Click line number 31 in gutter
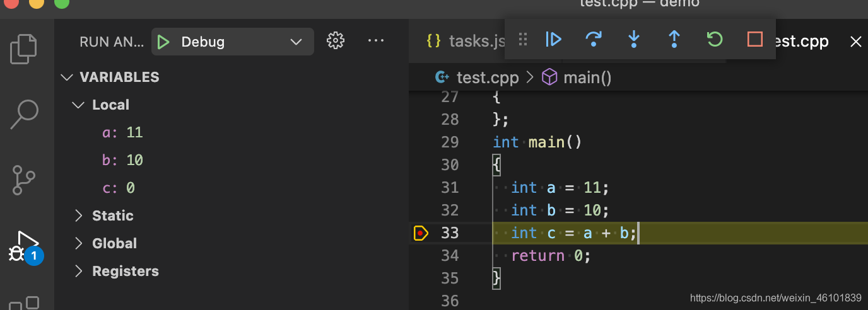Image resolution: width=868 pixels, height=310 pixels. coord(450,188)
